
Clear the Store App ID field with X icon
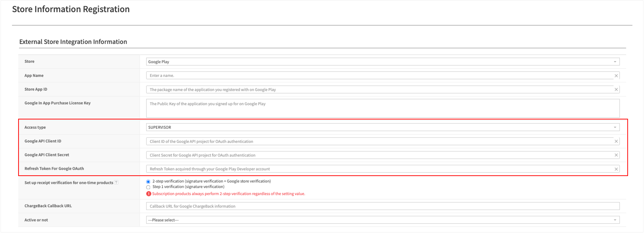tap(616, 90)
